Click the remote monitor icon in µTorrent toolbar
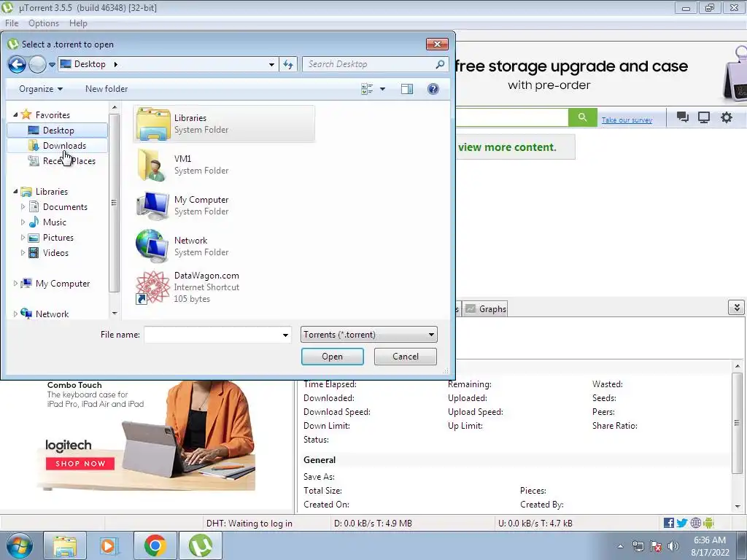This screenshot has height=560, width=747. [704, 117]
